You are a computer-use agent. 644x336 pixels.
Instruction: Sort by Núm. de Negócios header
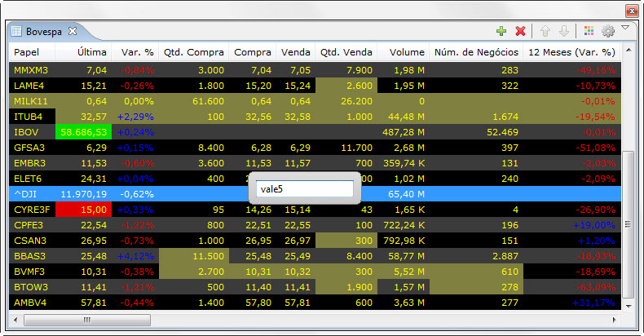pyautogui.click(x=476, y=52)
